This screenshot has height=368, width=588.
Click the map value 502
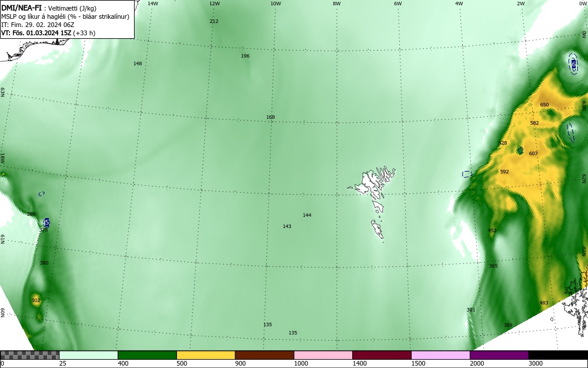36,300
